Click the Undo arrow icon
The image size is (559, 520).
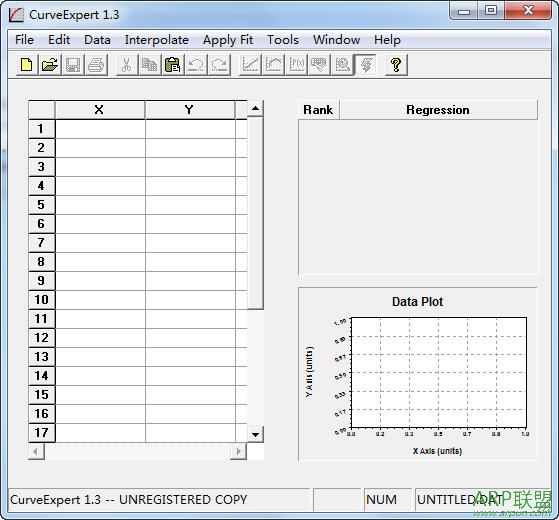[196, 65]
